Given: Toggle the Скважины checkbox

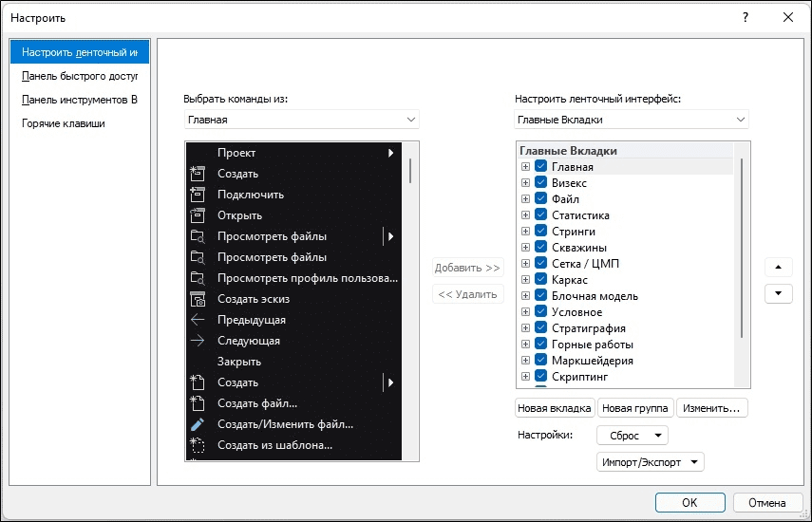Looking at the screenshot, I should click(x=540, y=247).
